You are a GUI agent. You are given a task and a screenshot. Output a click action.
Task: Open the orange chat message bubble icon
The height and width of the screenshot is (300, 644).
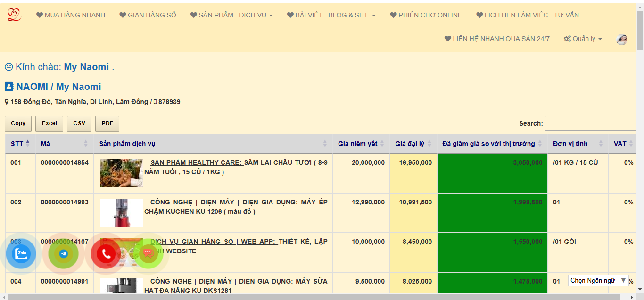pos(148,253)
